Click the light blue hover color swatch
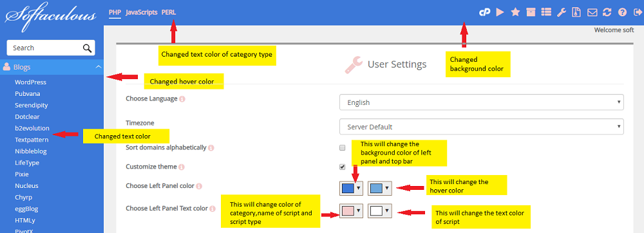The width and height of the screenshot is (644, 233). point(377,189)
